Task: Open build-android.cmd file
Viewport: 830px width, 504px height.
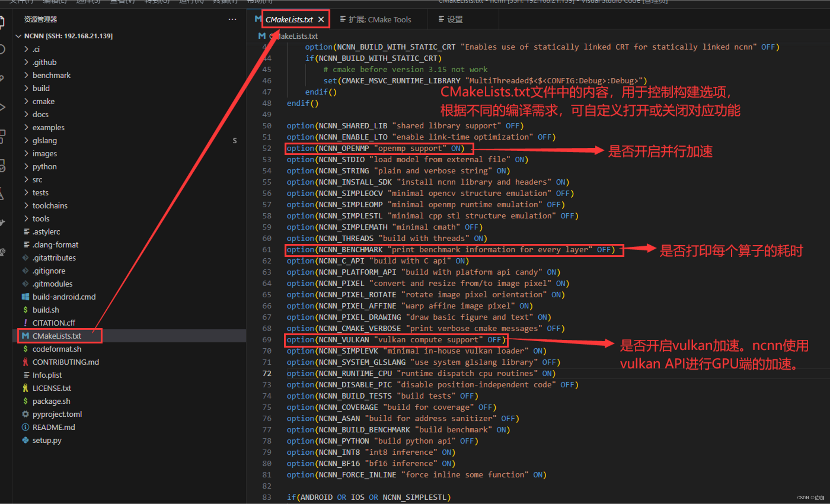Action: [64, 297]
